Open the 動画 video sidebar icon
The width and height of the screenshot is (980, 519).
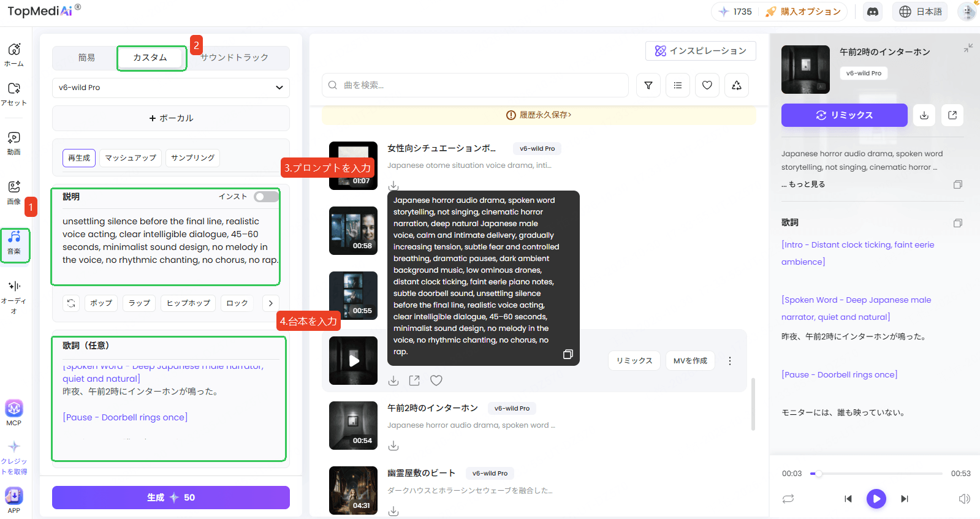(x=14, y=143)
